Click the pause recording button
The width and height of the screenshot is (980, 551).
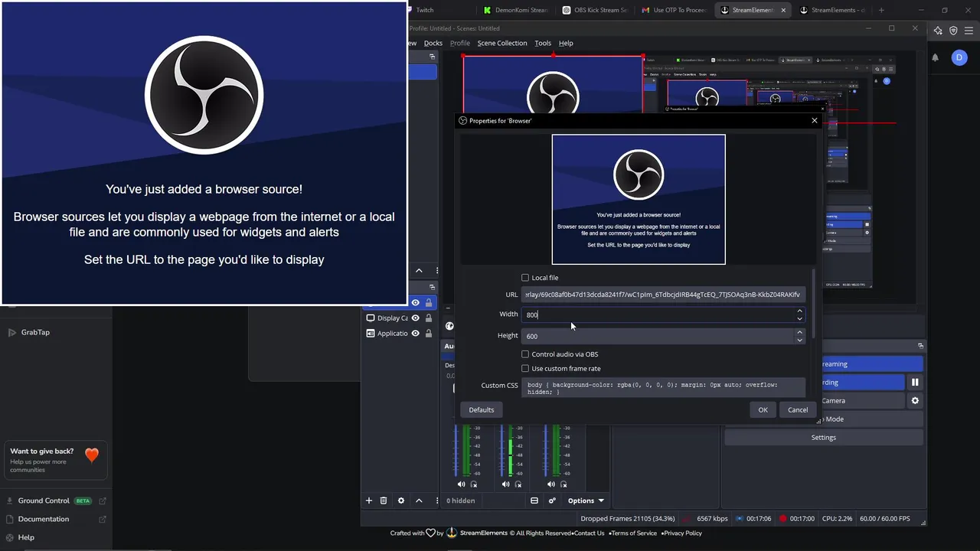915,382
